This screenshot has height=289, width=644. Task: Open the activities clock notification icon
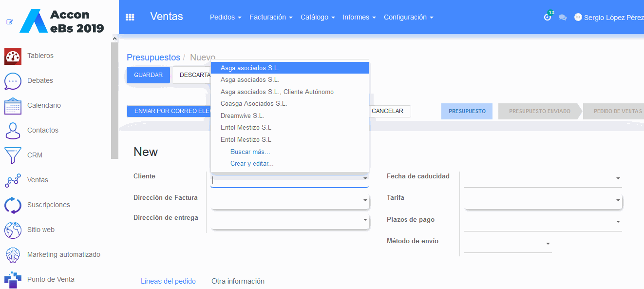548,17
